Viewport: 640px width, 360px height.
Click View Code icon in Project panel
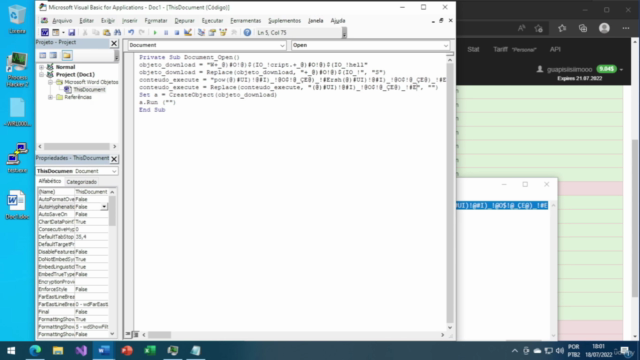click(x=43, y=55)
